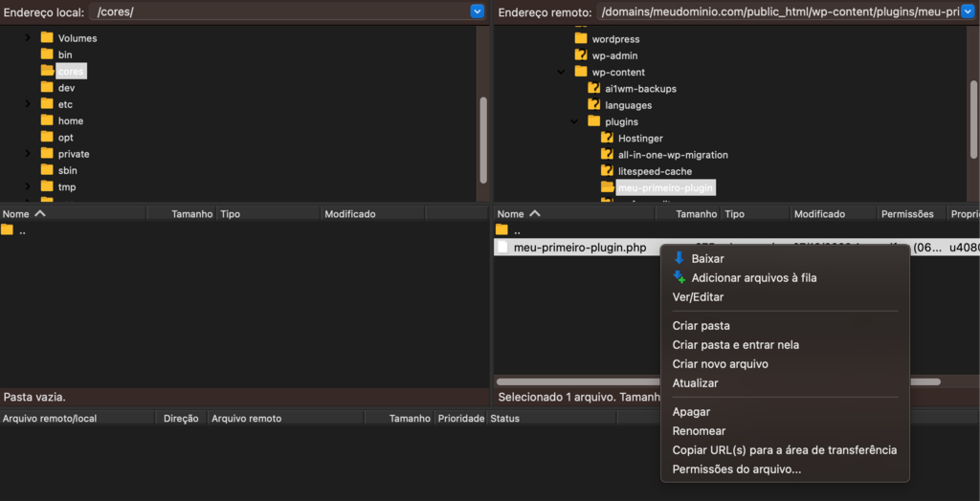Collapse the wp-content folder in remote tree
980x501 pixels.
click(x=561, y=72)
